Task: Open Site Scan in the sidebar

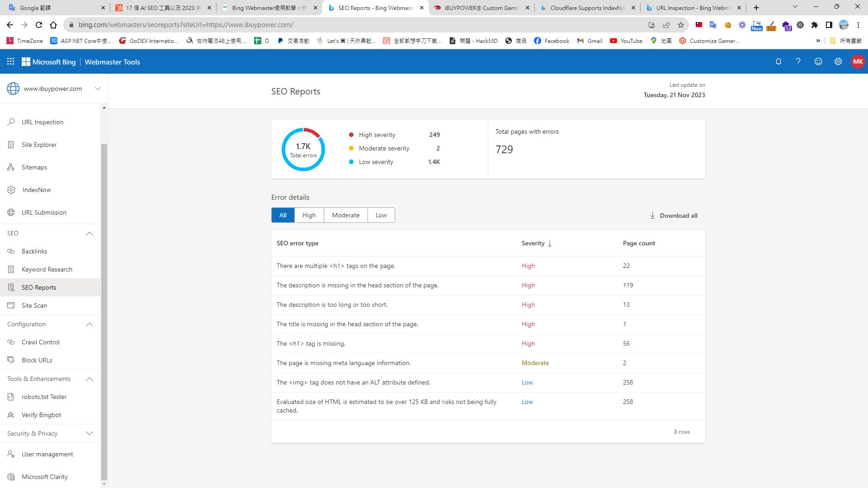Action: [x=34, y=305]
